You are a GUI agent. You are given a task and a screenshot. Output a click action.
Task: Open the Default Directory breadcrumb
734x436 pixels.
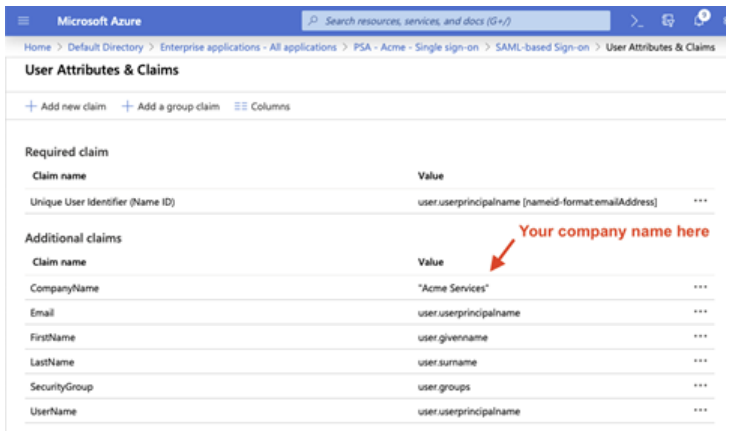(x=105, y=47)
